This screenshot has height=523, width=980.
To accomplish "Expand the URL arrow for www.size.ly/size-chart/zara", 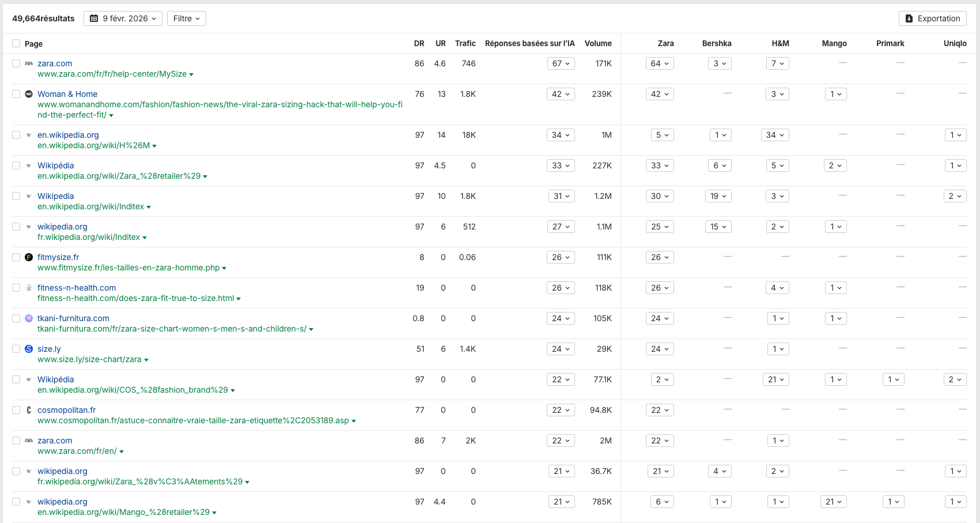I will pos(146,360).
